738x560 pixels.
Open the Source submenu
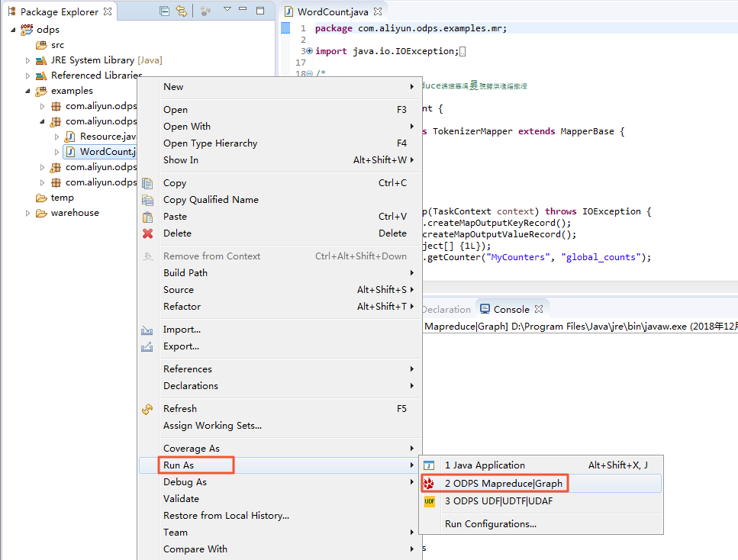[x=279, y=290]
